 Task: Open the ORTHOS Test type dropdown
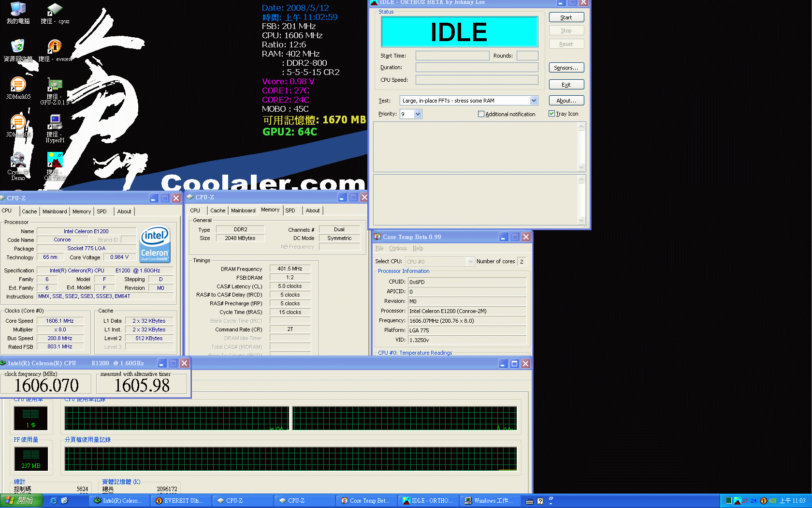pos(534,101)
